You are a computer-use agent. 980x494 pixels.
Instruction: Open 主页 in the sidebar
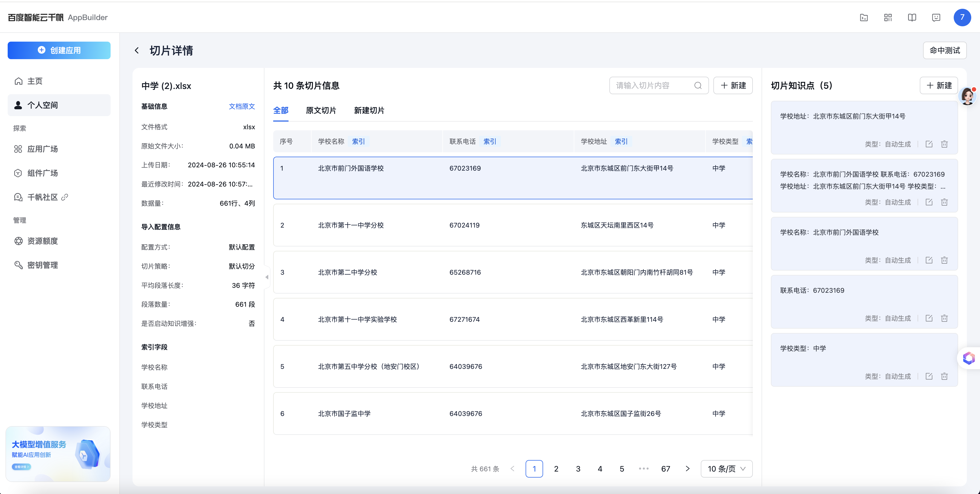(x=59, y=81)
